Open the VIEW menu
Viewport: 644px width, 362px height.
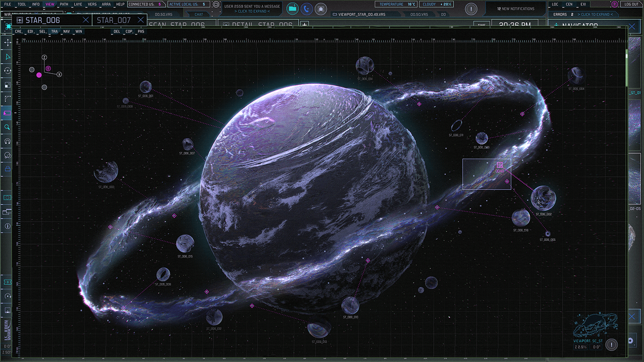pyautogui.click(x=50, y=4)
